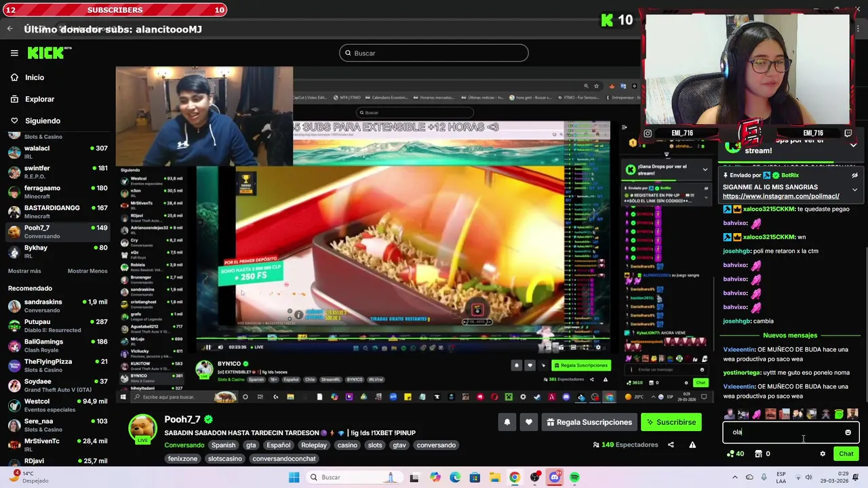Viewport: 868px width, 488px height.
Task: Open Bykhay channel in the sidebar
Action: (x=58, y=251)
